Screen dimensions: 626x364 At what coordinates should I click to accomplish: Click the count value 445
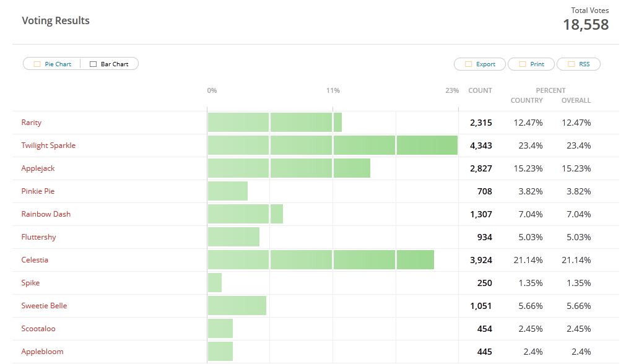(485, 352)
